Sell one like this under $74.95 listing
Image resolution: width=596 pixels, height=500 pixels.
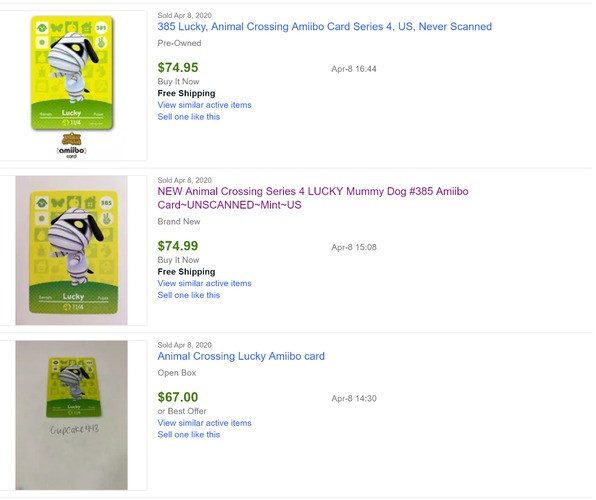click(x=189, y=117)
